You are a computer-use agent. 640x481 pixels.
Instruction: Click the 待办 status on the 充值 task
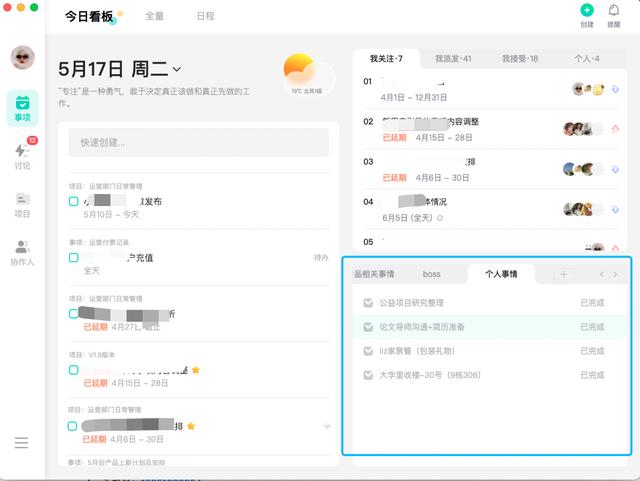click(x=321, y=258)
